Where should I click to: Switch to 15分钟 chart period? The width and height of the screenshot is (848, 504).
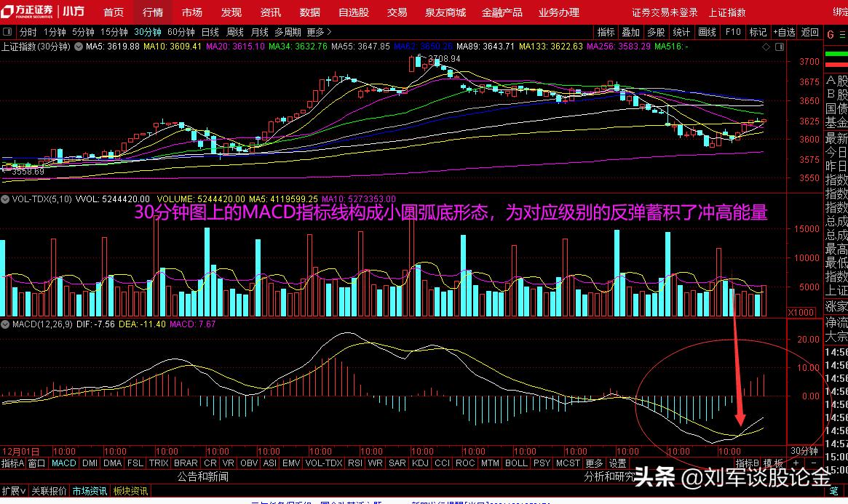point(114,32)
